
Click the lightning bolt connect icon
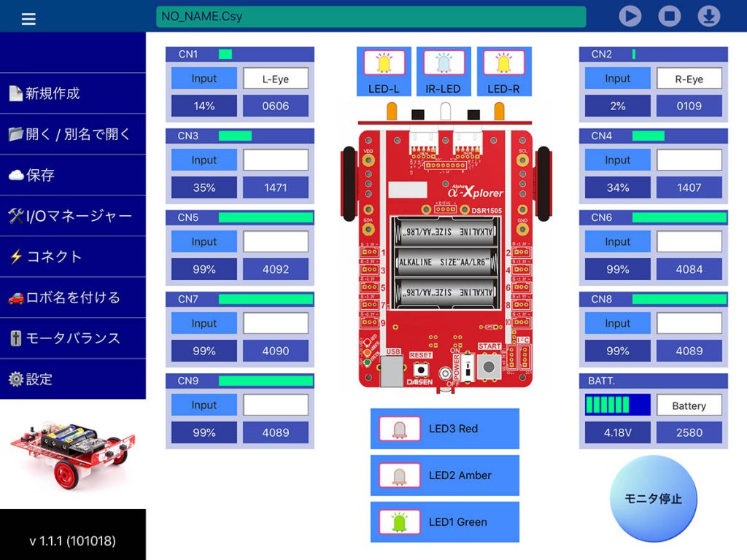pyautogui.click(x=16, y=257)
